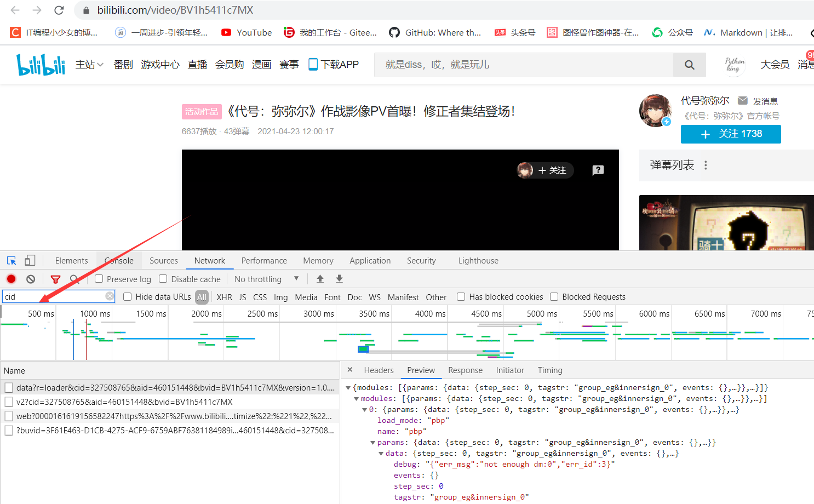Open the 头条号 bookmark
Screen dimensions: 814x504
515,32
